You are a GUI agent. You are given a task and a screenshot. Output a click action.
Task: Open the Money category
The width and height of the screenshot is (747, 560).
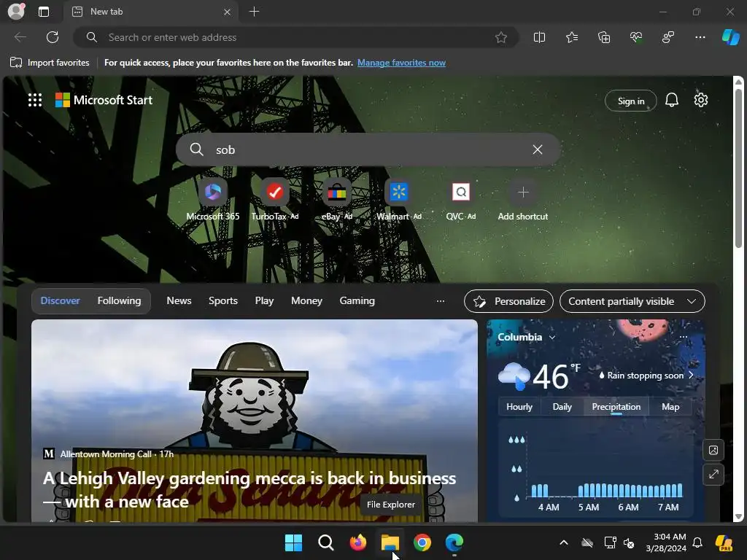coord(306,300)
